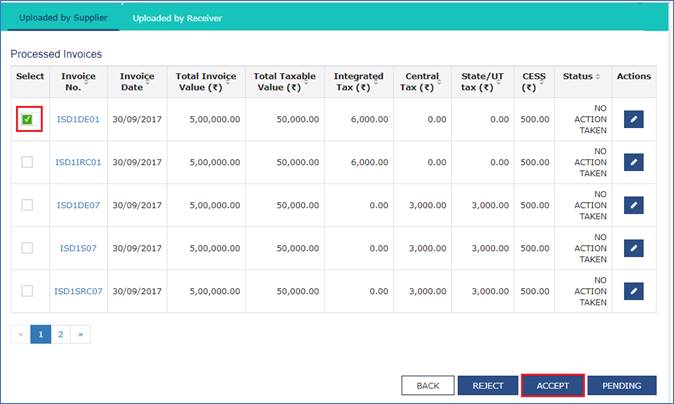Edit invoice ISD1SRC07 with pencil icon
Viewport: 674px width, 404px height.
click(x=634, y=291)
